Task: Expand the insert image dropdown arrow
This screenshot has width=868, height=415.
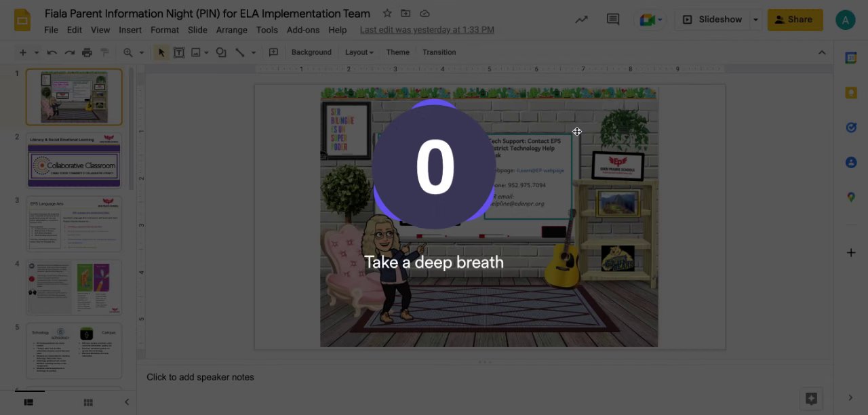Action: click(x=206, y=52)
